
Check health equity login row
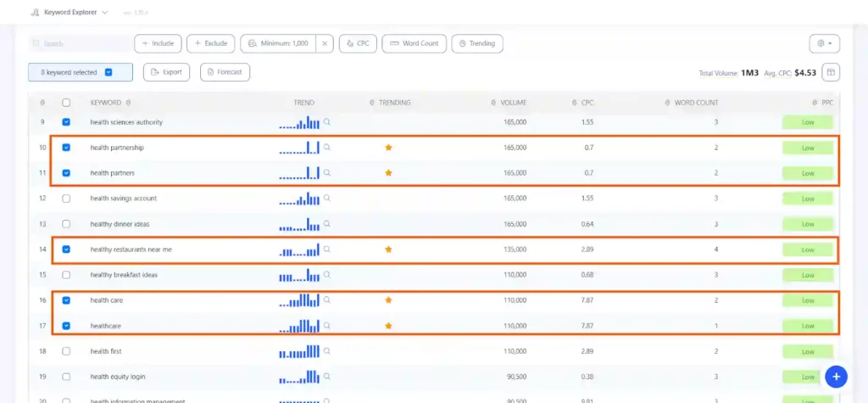66,377
